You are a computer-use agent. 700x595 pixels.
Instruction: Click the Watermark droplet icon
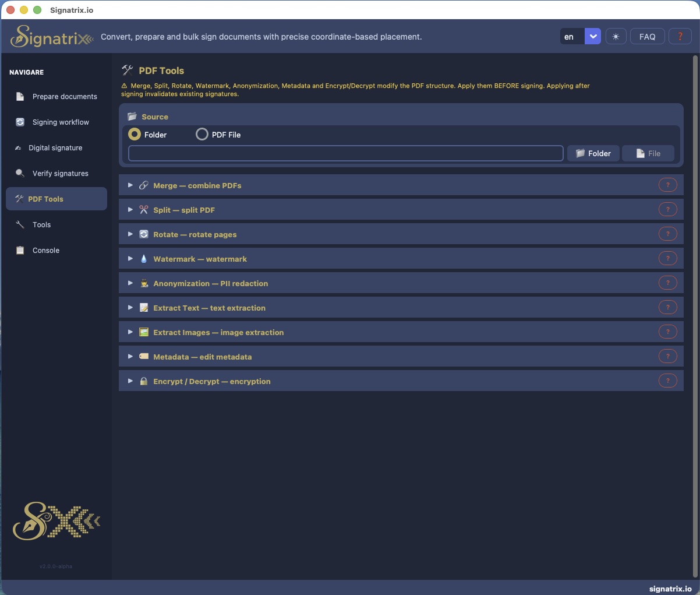(x=144, y=258)
